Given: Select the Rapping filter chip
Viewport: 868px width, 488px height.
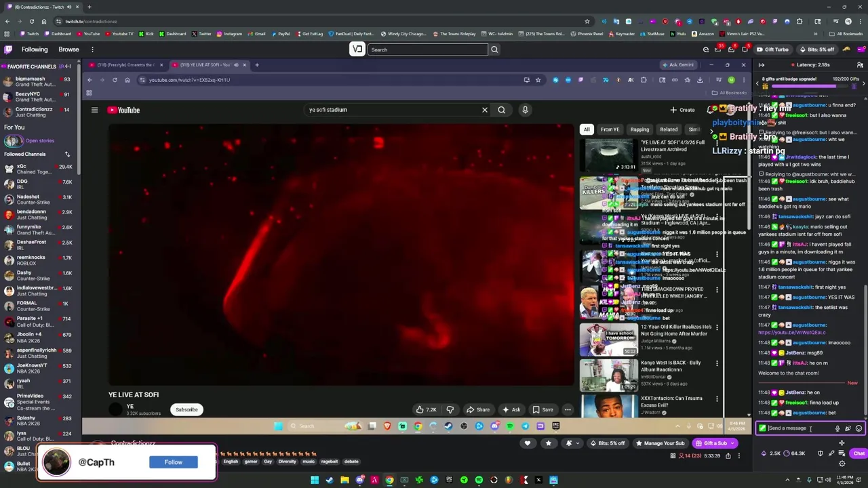Looking at the screenshot, I should click(x=639, y=129).
